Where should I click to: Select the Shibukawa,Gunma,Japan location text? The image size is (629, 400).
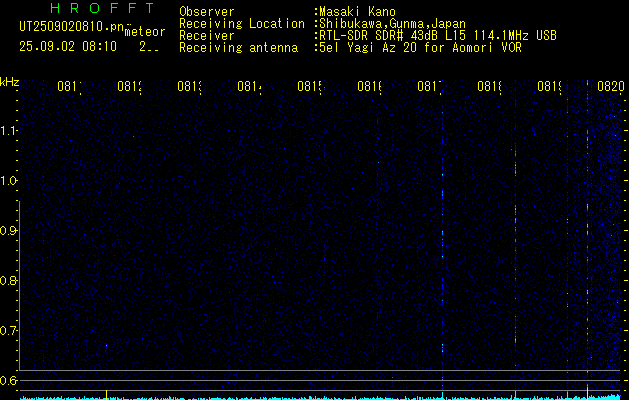(x=392, y=24)
